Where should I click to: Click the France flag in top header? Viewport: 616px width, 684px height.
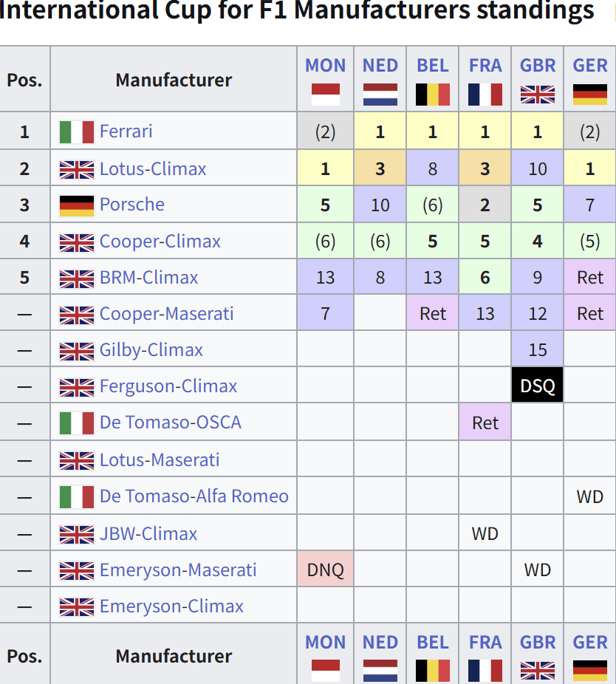[485, 95]
